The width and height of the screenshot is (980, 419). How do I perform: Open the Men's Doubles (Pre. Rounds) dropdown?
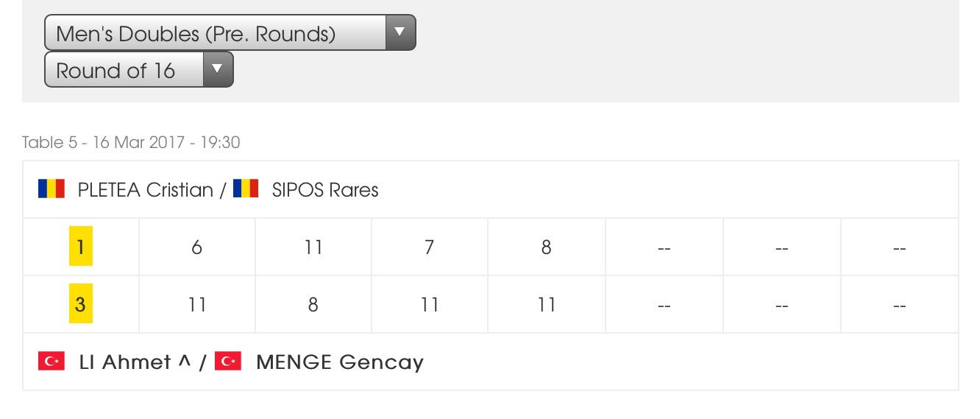[x=230, y=33]
